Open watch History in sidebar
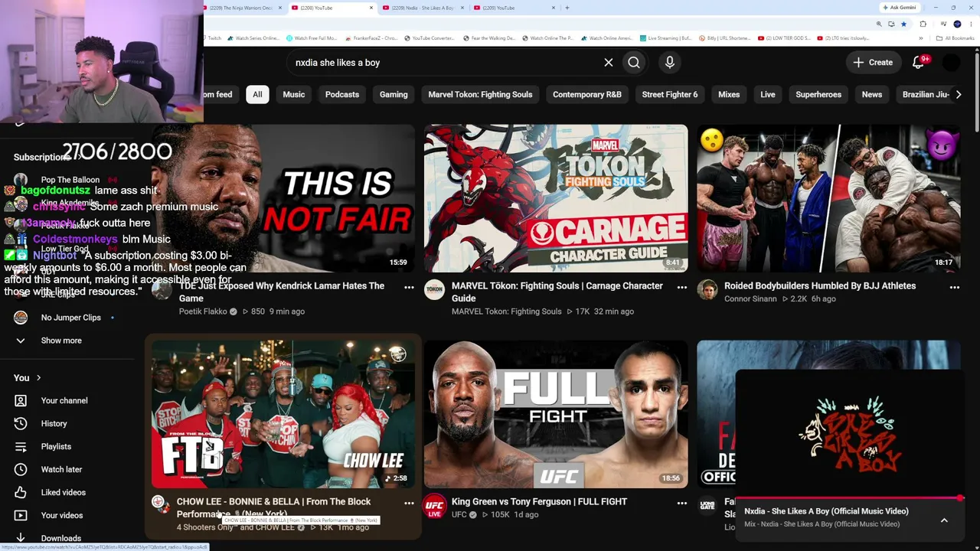This screenshot has height=551, width=980. coord(54,423)
